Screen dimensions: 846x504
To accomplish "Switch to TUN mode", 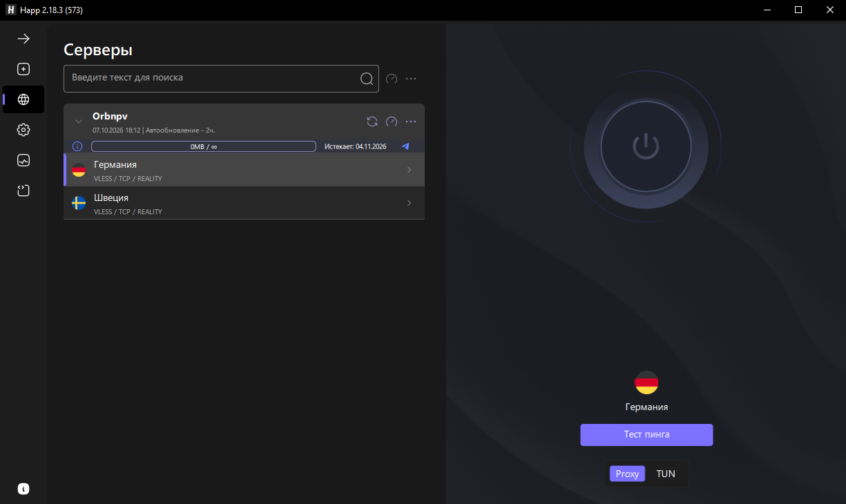I will pyautogui.click(x=666, y=474).
